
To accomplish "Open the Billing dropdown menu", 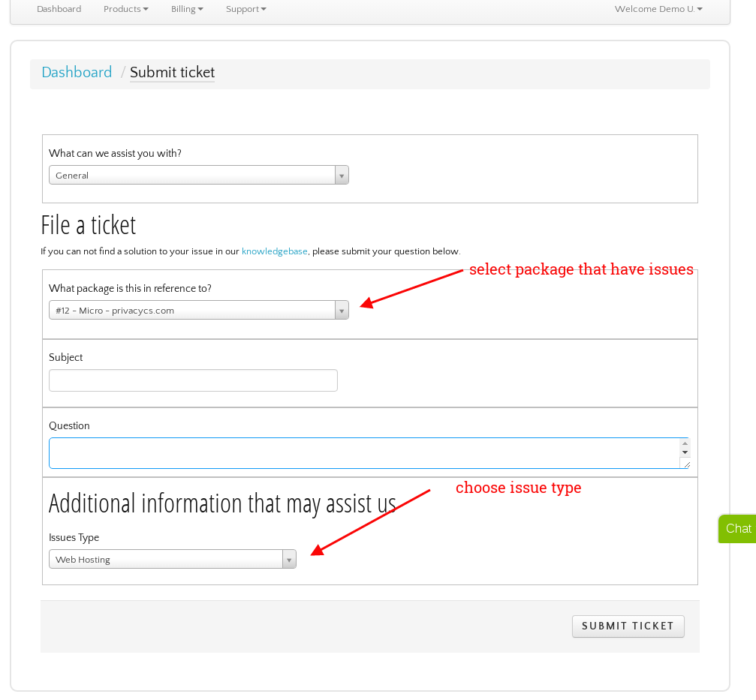I will tap(187, 9).
